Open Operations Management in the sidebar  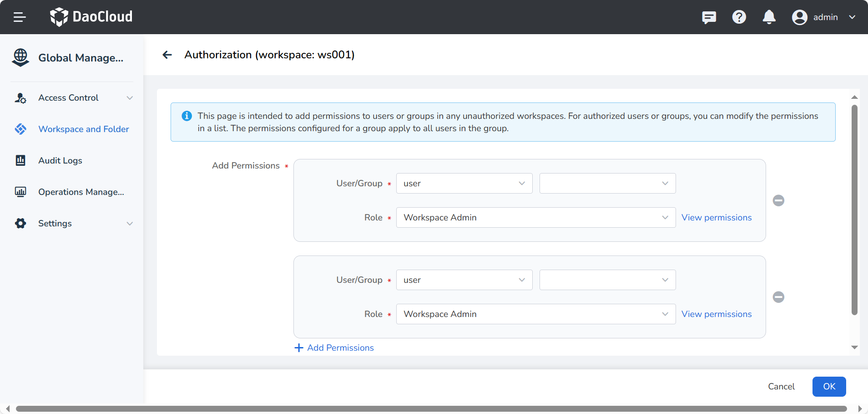81,192
